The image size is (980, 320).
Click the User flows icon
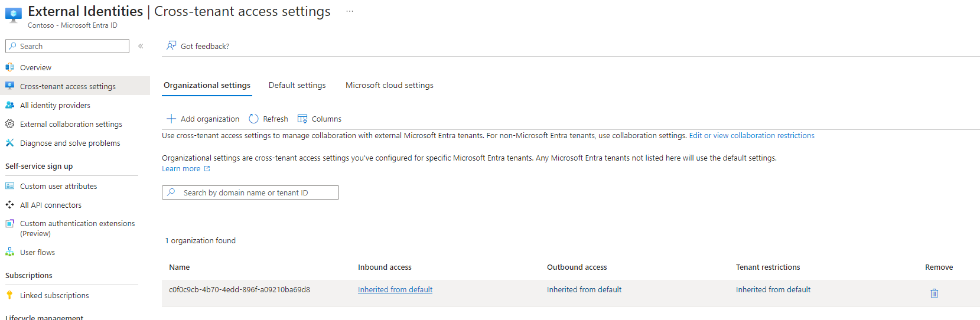coord(9,252)
